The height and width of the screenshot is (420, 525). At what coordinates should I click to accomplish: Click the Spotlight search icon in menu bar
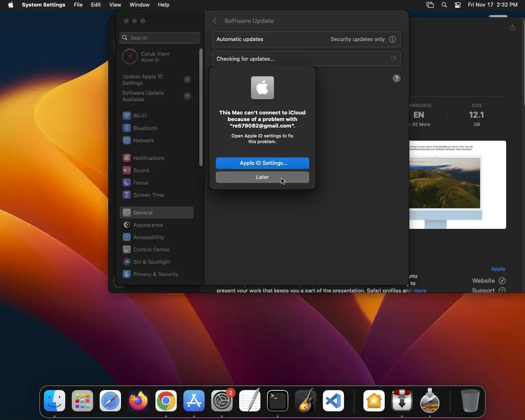(x=444, y=5)
